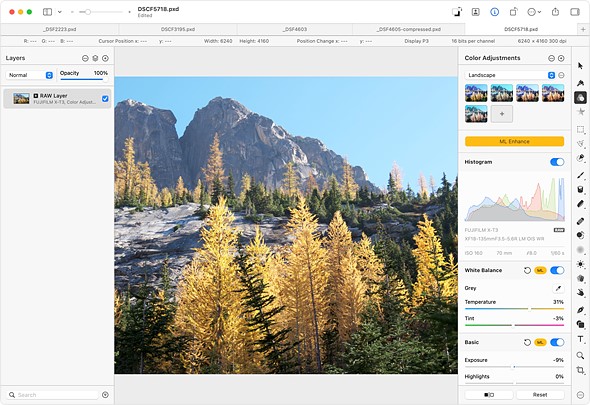
Task: Select the Style tool below the arrow
Action: (580, 82)
